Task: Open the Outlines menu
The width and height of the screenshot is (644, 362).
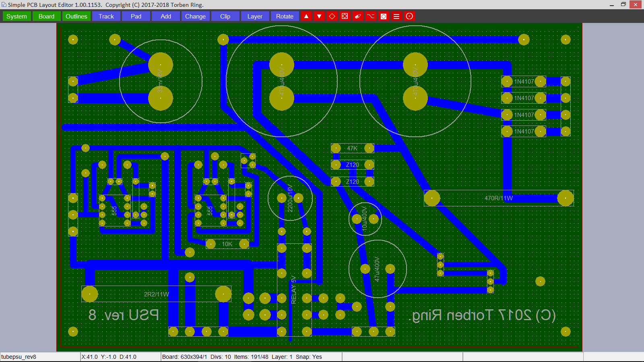Action: (76, 16)
